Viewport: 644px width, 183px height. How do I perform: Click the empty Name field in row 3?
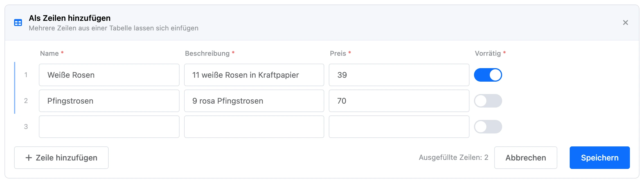pos(109,127)
